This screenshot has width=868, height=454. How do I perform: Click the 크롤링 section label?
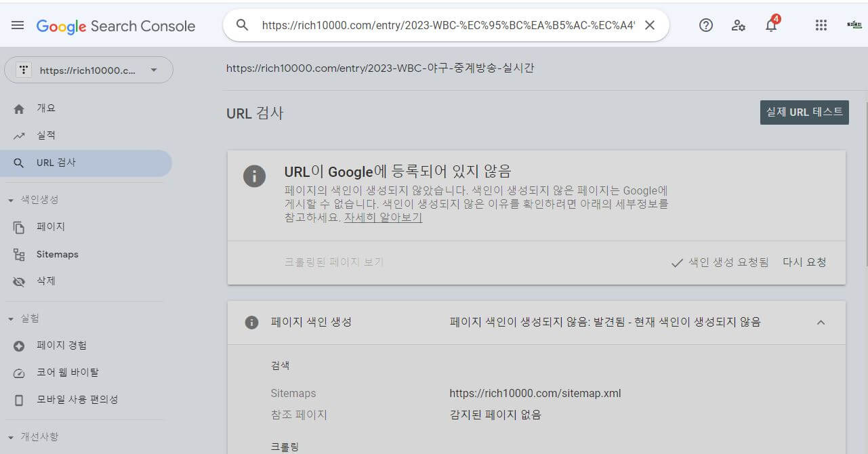coord(284,447)
